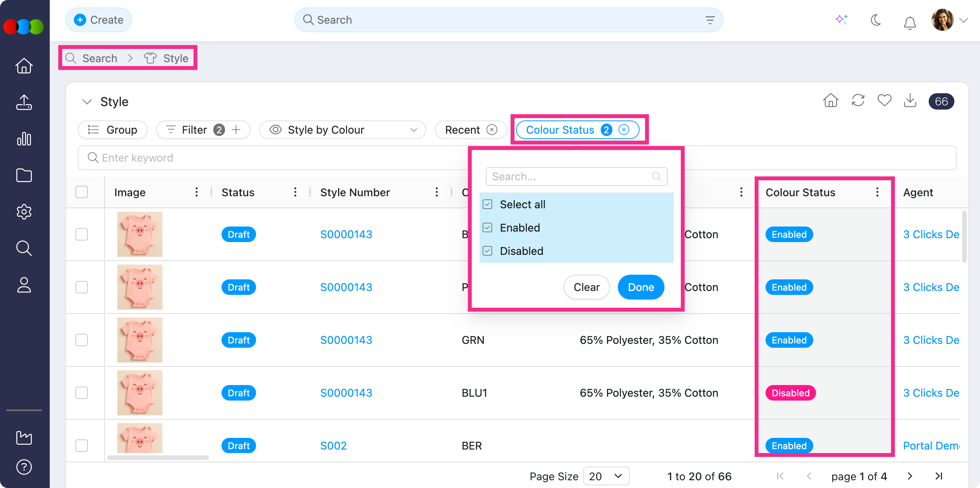Open the analytics bar chart icon in the sidebar

click(24, 139)
